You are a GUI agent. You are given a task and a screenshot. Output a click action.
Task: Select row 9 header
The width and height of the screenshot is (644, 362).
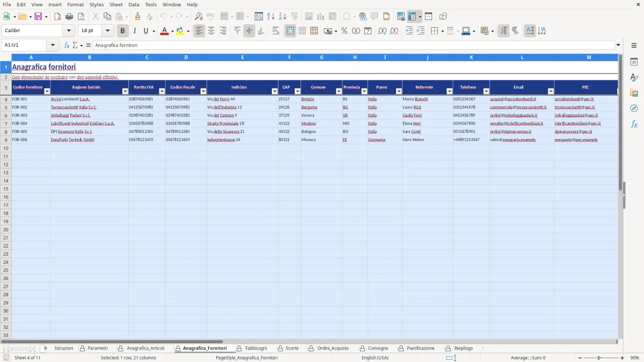point(5,140)
